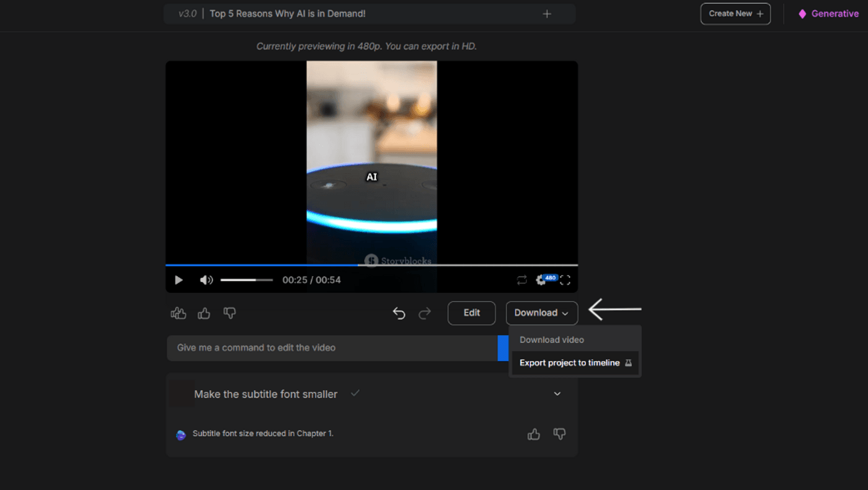Viewport: 868px width, 490px height.
Task: Toggle loop playback on the video
Action: (x=521, y=280)
